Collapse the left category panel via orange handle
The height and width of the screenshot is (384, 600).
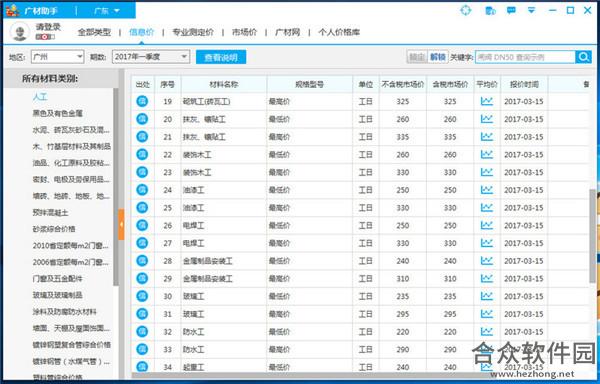[x=121, y=225]
